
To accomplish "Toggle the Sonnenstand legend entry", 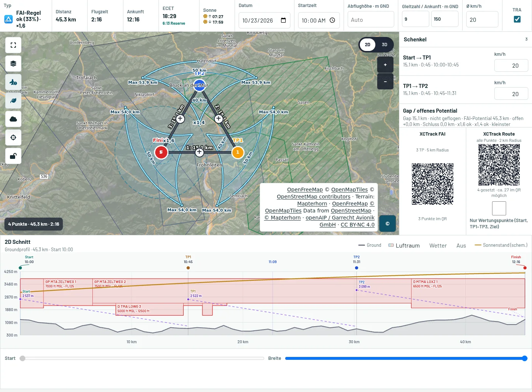I will (501, 245).
